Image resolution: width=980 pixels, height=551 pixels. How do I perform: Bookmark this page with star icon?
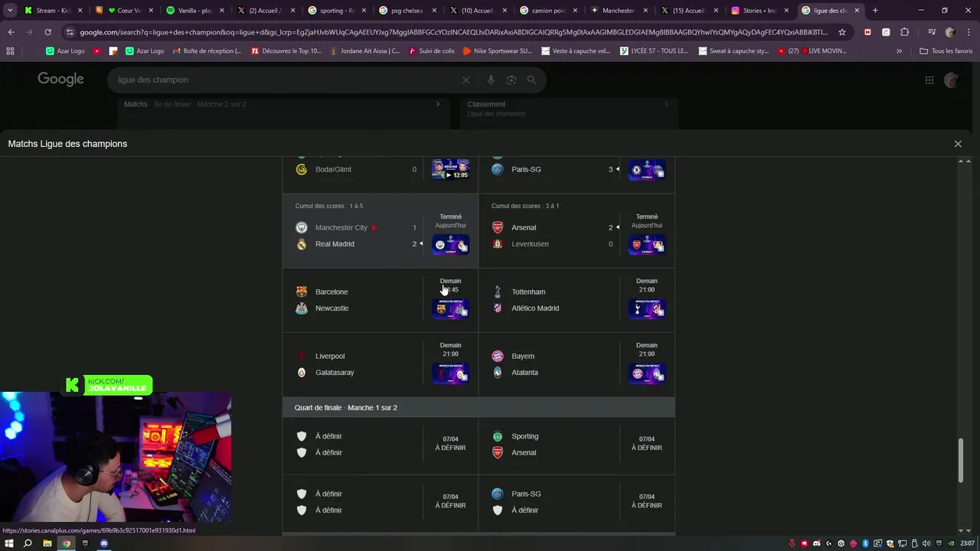click(x=842, y=32)
